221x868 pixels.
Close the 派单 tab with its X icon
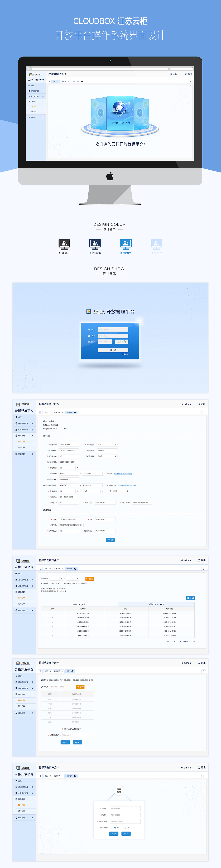pyautogui.click(x=73, y=671)
